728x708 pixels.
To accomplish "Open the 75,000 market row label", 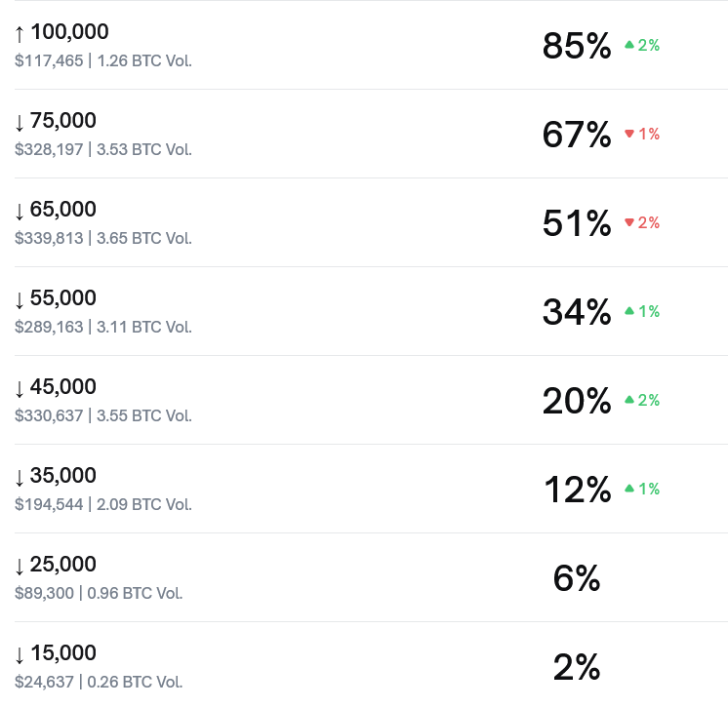I will (x=63, y=121).
